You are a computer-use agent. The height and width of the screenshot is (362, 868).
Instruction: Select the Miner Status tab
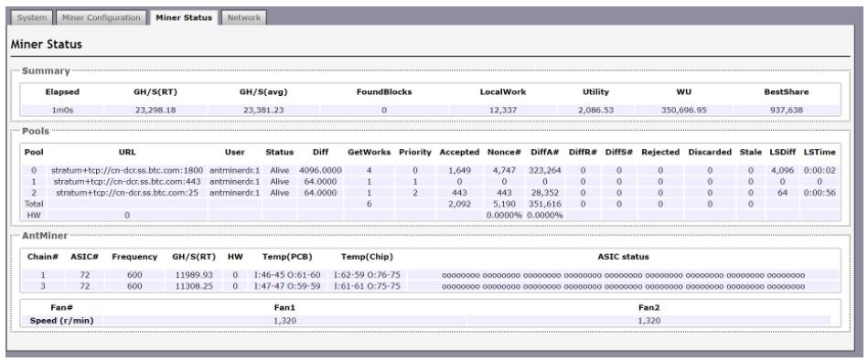(x=184, y=17)
